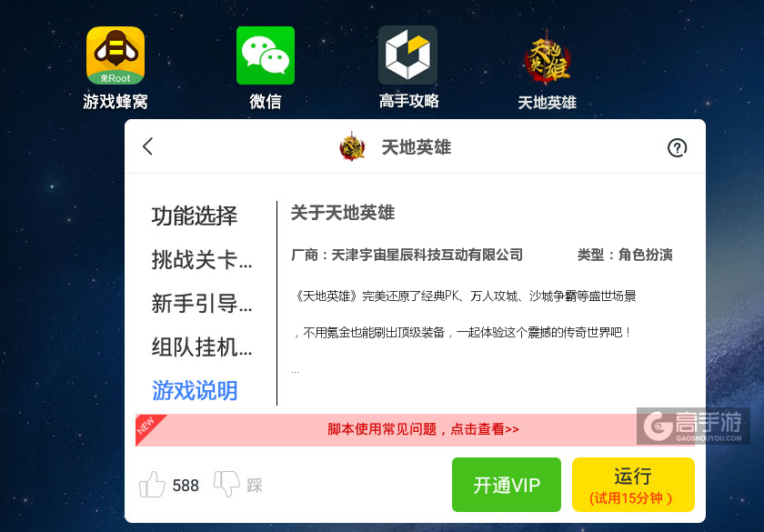Open the help question mark icon
This screenshot has height=532, width=764.
(x=677, y=147)
